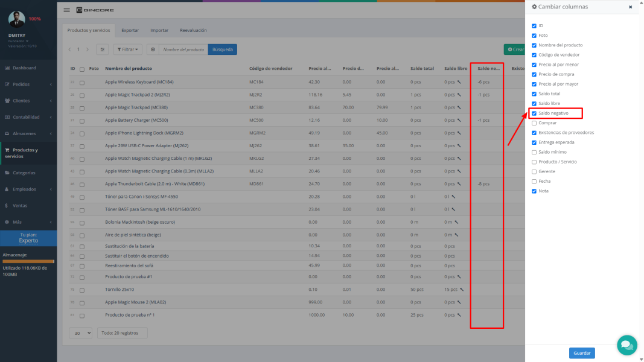Open the Tornillo 25x10 product

pos(120,290)
